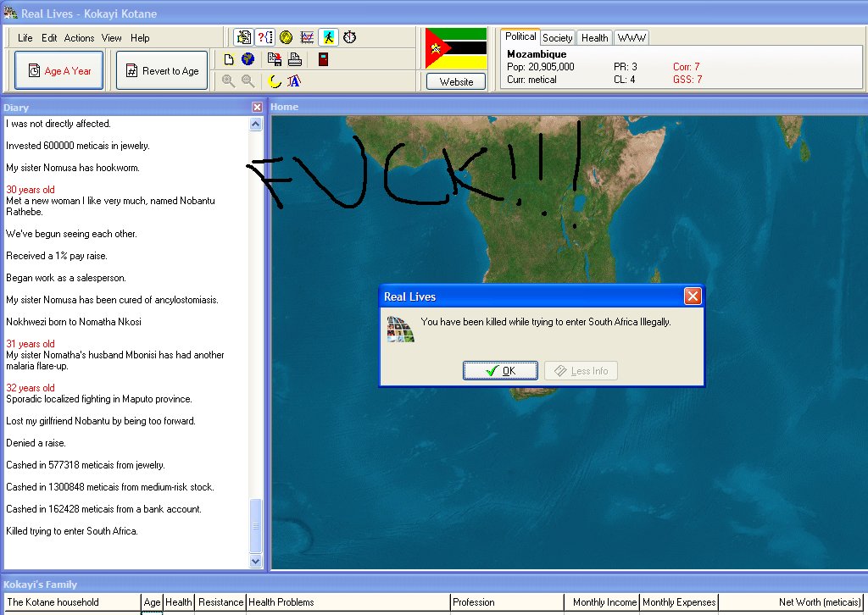Open the Edit menu
Viewport: 868px width, 615px height.
click(49, 37)
